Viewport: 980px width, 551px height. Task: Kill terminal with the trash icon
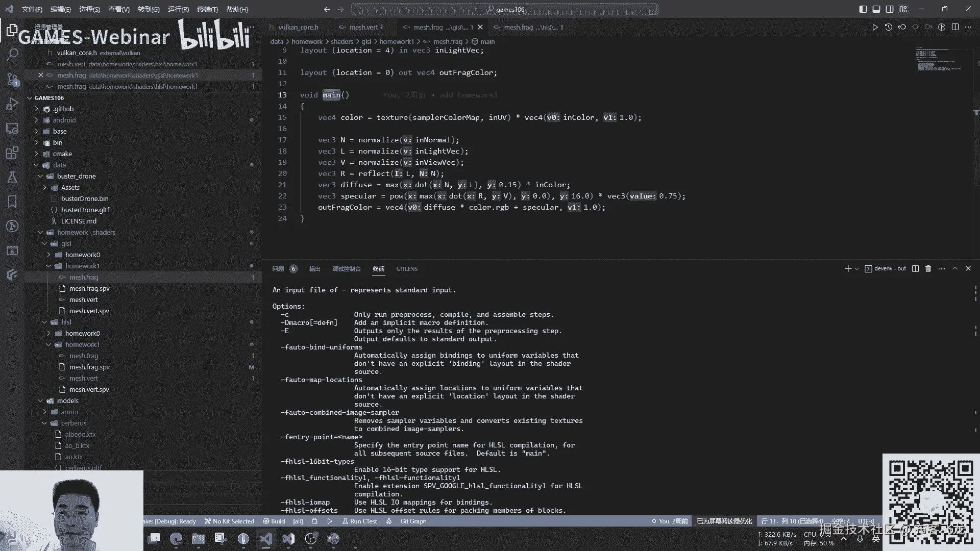click(928, 268)
